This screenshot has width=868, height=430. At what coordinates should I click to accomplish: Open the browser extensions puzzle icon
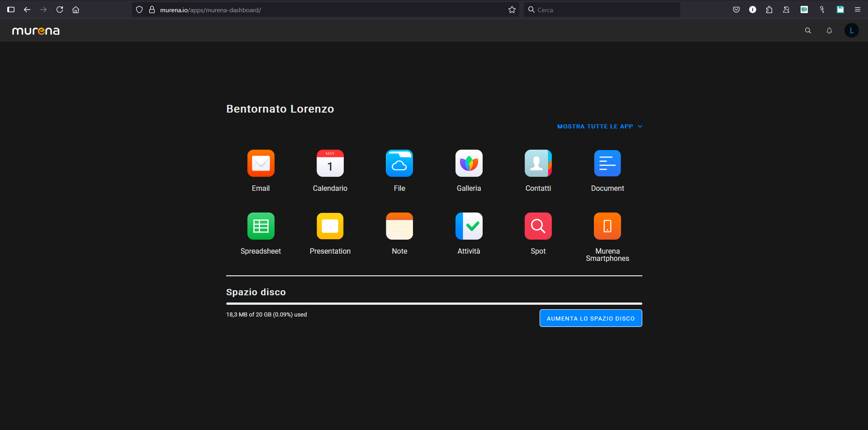(x=769, y=9)
